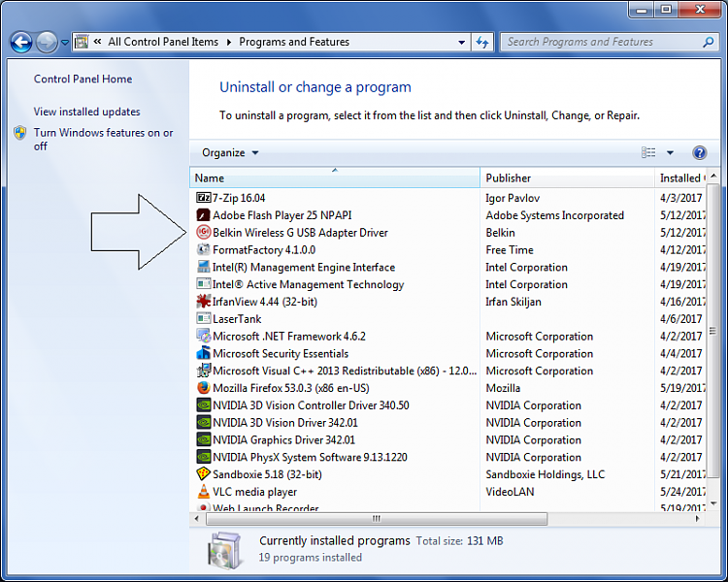Click NVIDIA Graphics Driver 342.01 icon
The image size is (728, 582).
coord(204,439)
